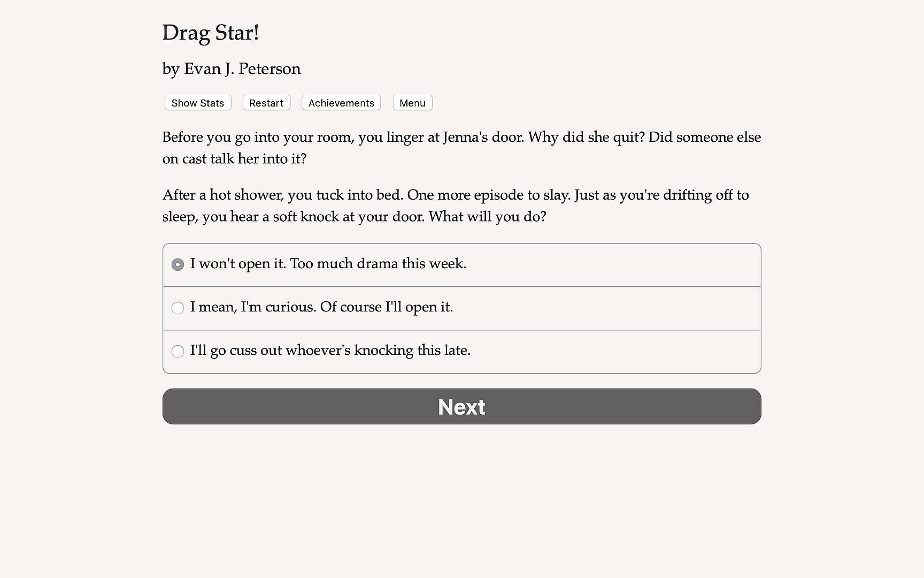The image size is (924, 578).
Task: Click the "Too much drama this week" option text
Action: [378, 264]
